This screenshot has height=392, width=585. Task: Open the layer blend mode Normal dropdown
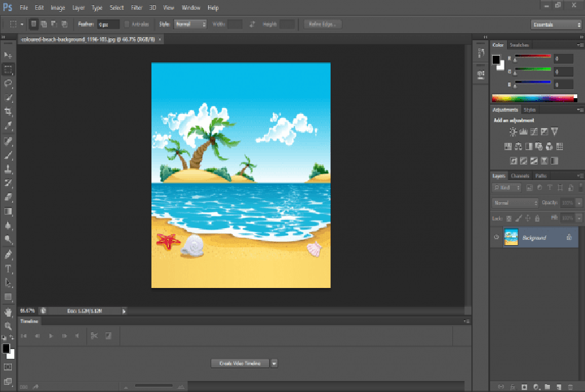tap(515, 203)
